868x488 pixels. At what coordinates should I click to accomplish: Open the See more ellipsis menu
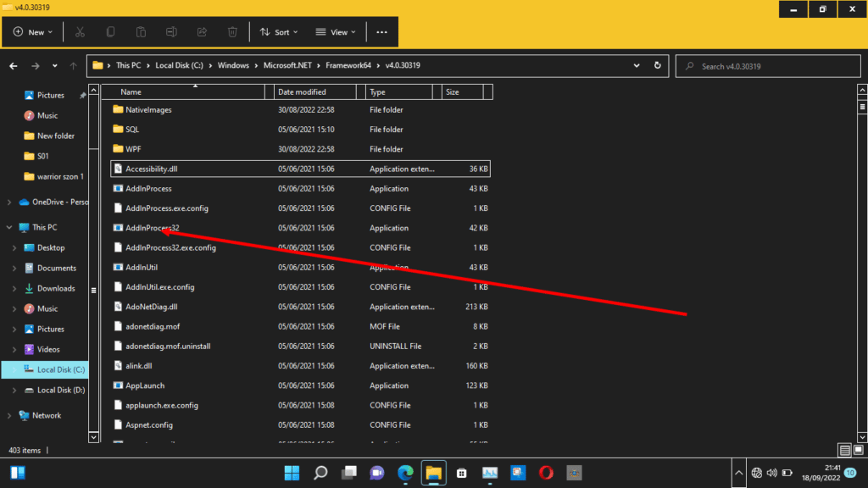[x=382, y=32]
